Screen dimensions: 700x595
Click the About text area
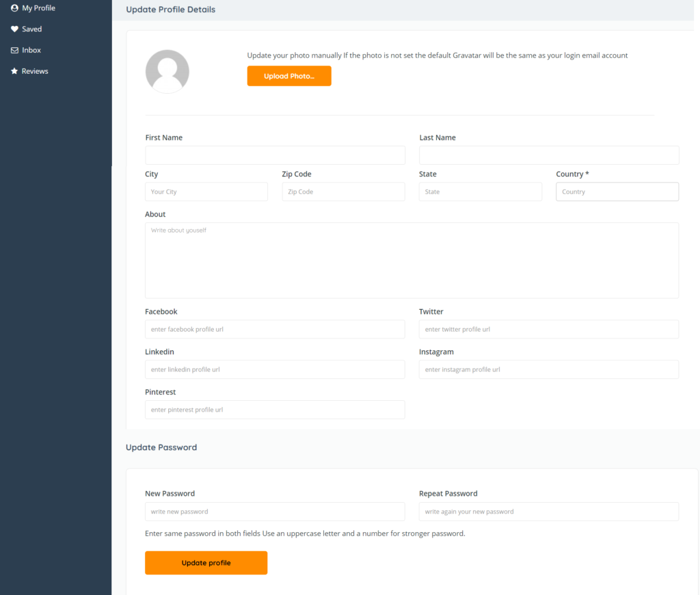412,261
